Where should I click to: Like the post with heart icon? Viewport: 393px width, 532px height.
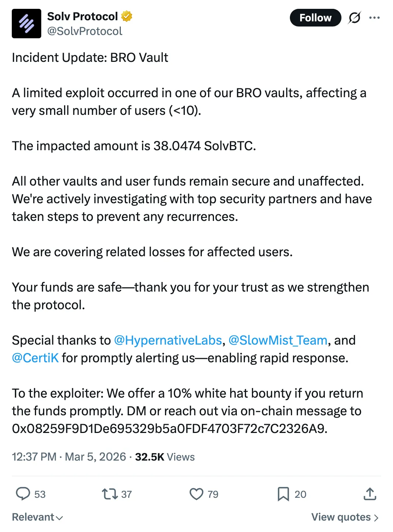(x=196, y=494)
